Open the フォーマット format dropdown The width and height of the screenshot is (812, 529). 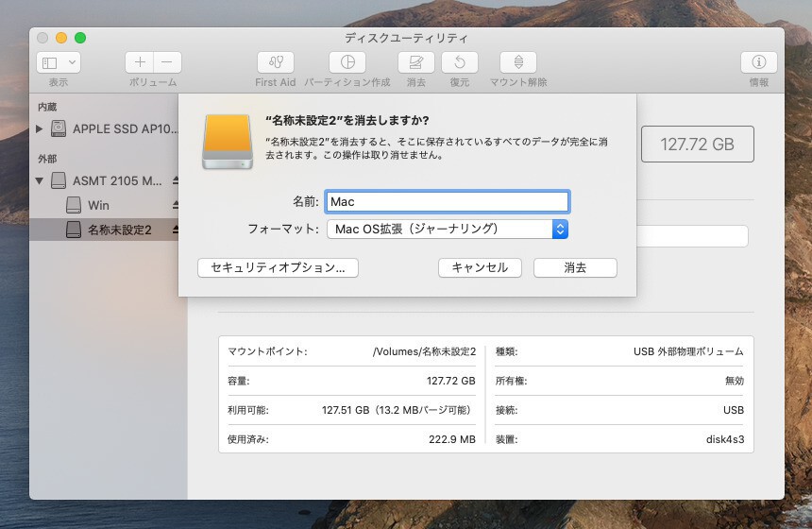pos(447,229)
